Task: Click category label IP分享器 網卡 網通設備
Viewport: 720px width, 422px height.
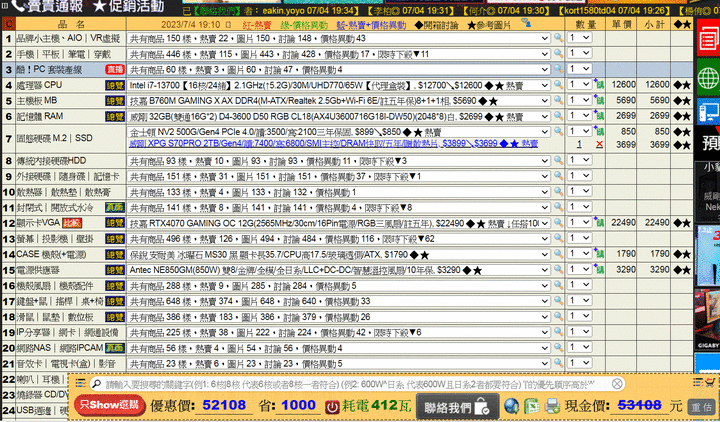Action: 68,332
